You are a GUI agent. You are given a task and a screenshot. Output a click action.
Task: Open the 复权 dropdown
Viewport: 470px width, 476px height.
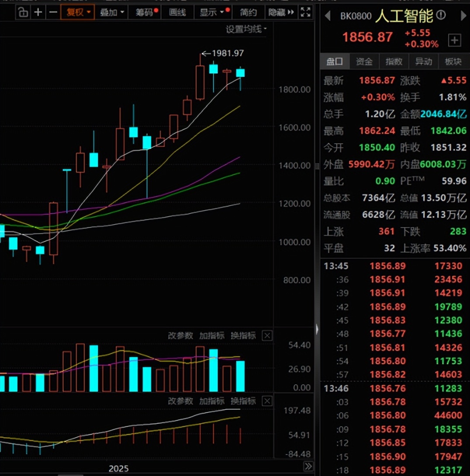pos(77,12)
